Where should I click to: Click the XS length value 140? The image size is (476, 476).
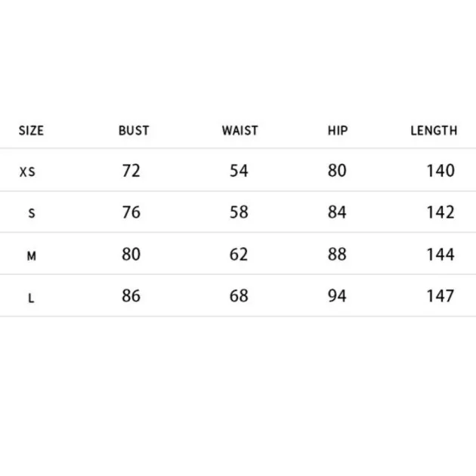point(440,171)
